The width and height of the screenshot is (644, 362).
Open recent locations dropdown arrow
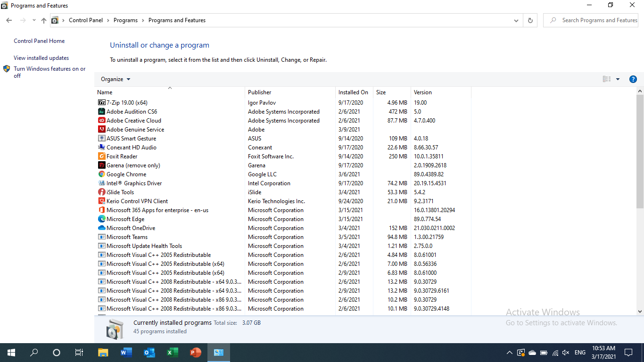34,20
